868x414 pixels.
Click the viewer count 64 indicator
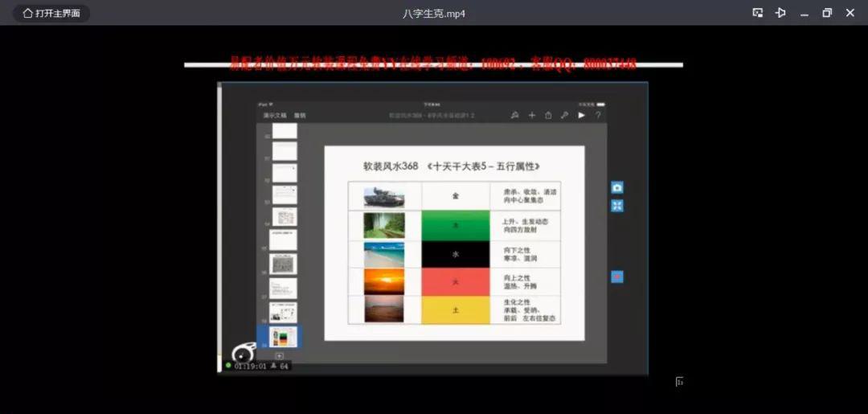(280, 366)
